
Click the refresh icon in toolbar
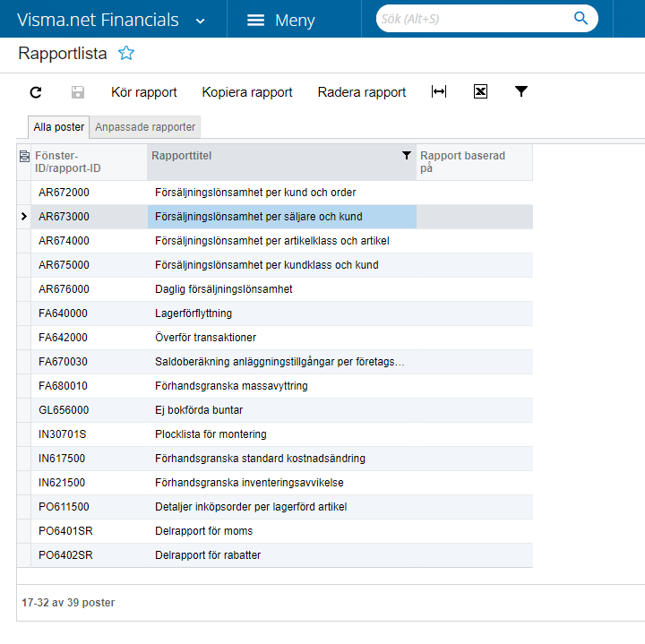coord(36,92)
